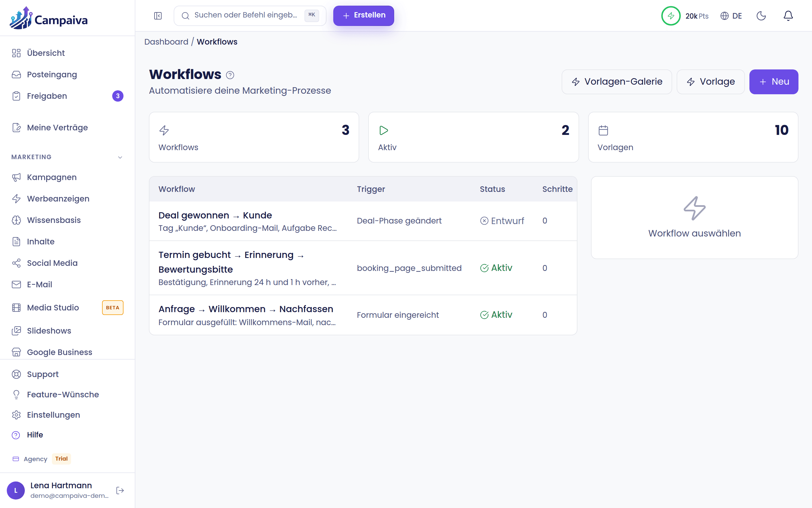Click the Aktiv status of Termin gebucht row
Screen dimensions: 812x508
(496, 268)
